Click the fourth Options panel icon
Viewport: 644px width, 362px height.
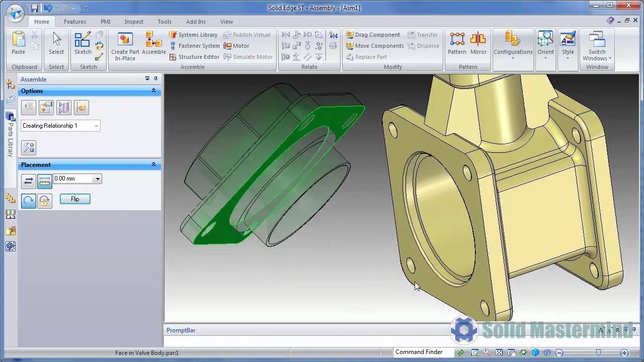[x=82, y=107]
